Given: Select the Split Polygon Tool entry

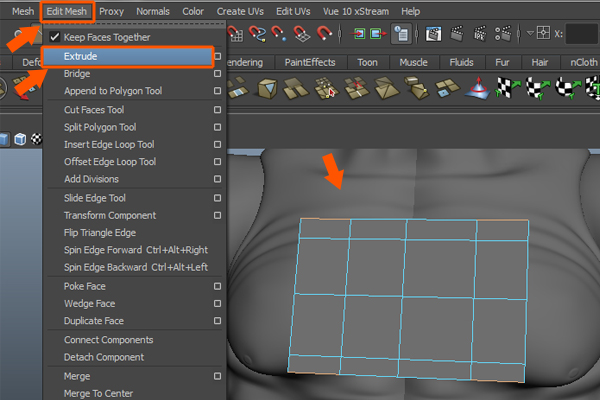Looking at the screenshot, I should click(100, 127).
